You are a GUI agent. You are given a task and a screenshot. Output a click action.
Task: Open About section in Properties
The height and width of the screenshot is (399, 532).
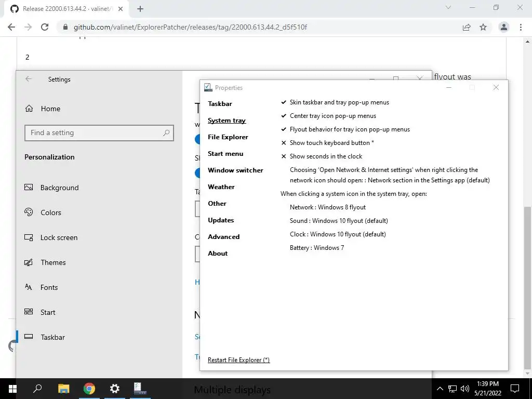pos(218,254)
